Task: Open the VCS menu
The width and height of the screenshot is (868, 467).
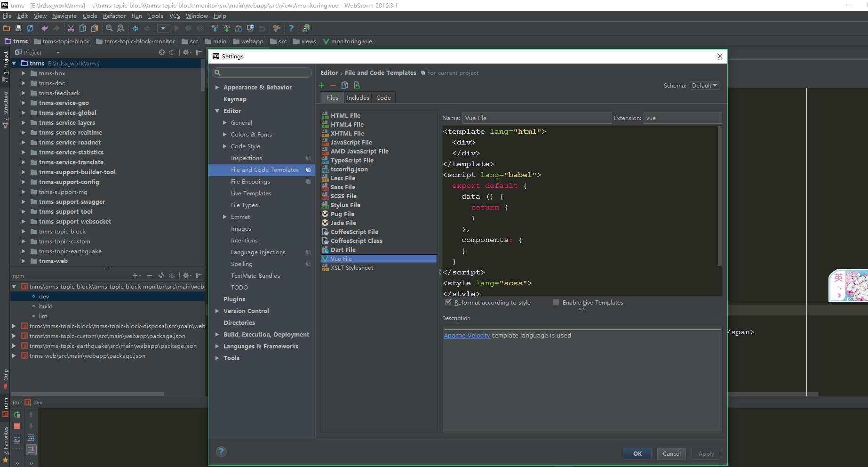Action: coord(175,16)
